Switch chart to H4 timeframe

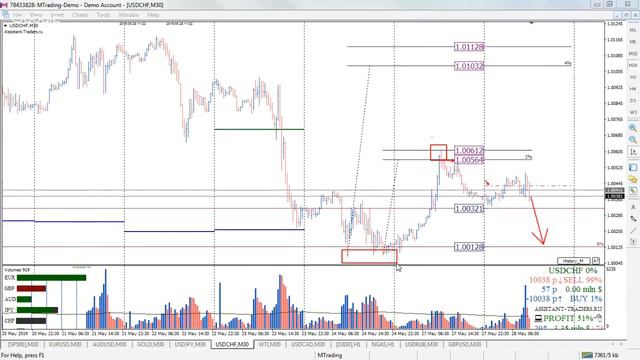[633, 89]
